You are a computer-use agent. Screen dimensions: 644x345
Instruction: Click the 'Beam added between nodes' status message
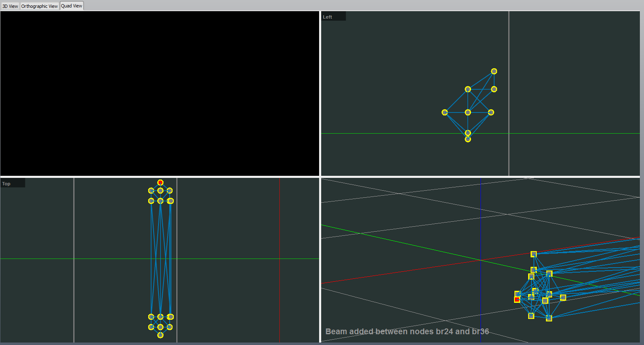click(407, 331)
